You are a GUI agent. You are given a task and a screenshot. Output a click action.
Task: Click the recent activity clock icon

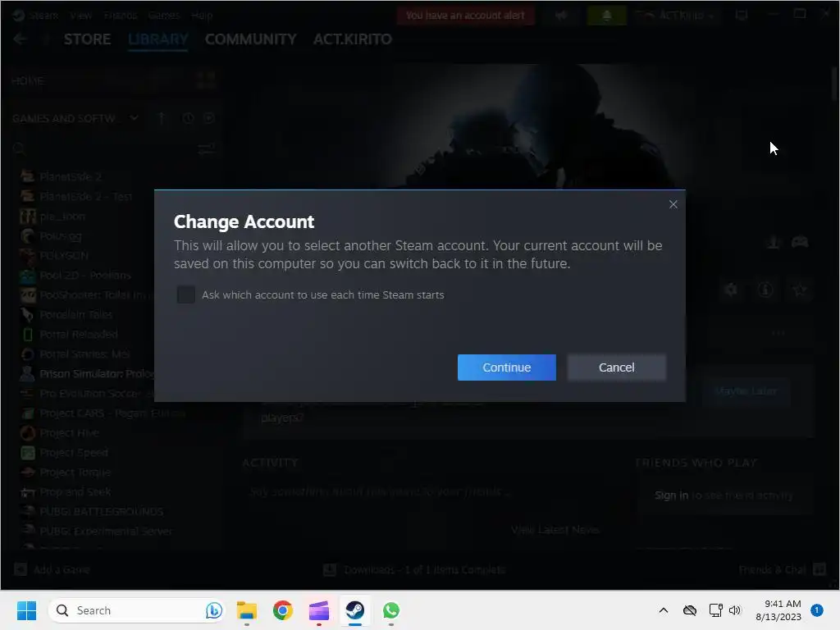[x=188, y=118]
